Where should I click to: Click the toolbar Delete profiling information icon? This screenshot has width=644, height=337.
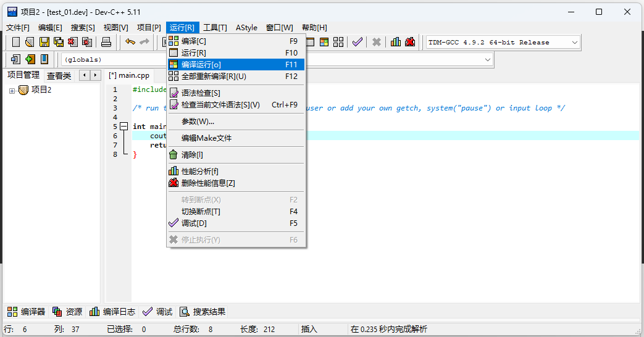pos(409,42)
